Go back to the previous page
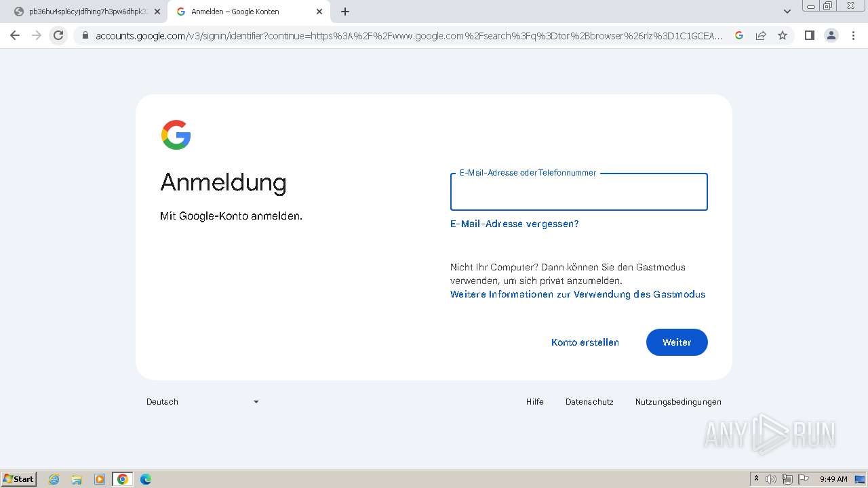Screen dimensions: 868x488 15,35
